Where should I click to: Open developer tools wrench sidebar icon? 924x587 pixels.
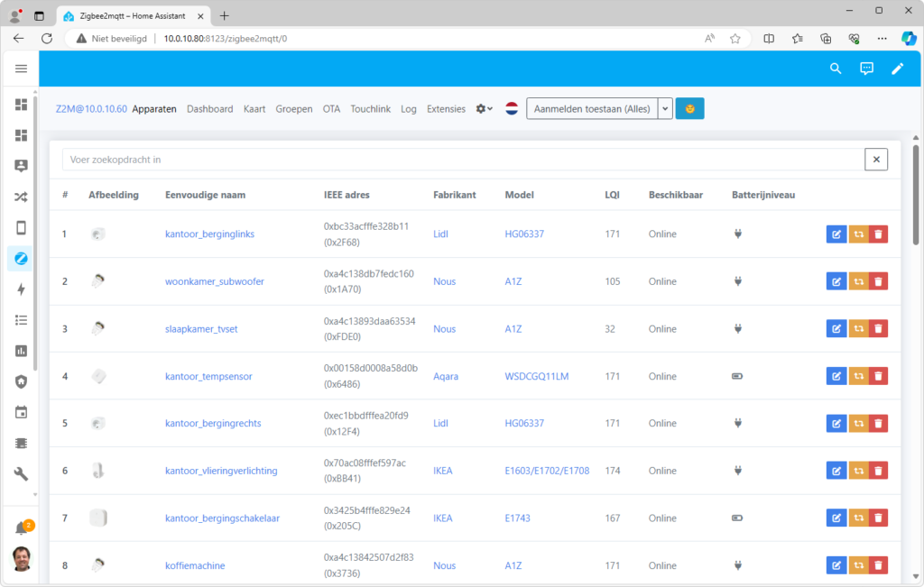coord(21,473)
